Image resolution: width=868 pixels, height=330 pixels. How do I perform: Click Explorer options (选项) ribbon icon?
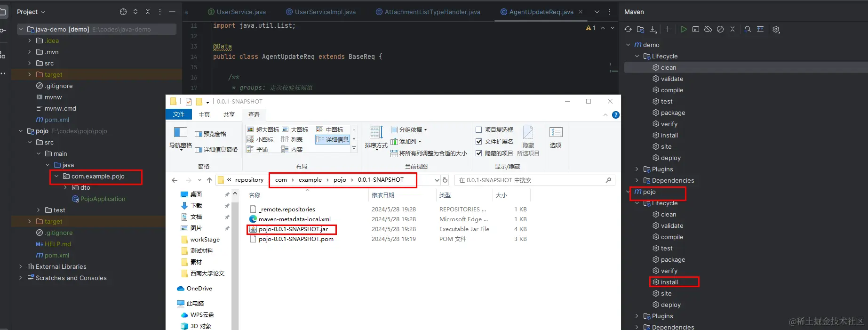[556, 137]
